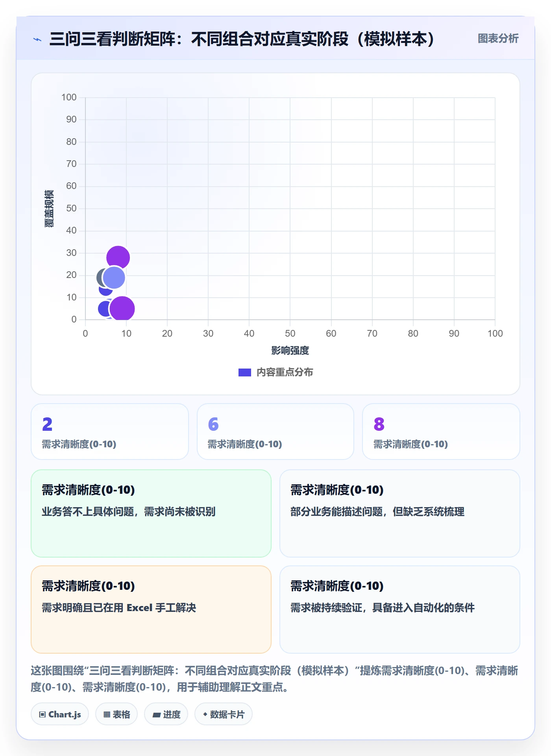Click the 影响强度 x-axis title
This screenshot has height=756, width=551.
(x=290, y=350)
